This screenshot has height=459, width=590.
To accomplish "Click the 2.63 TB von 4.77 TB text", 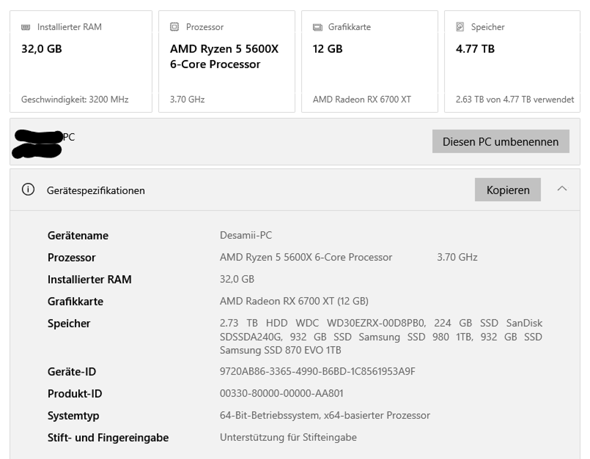I will 515,99.
